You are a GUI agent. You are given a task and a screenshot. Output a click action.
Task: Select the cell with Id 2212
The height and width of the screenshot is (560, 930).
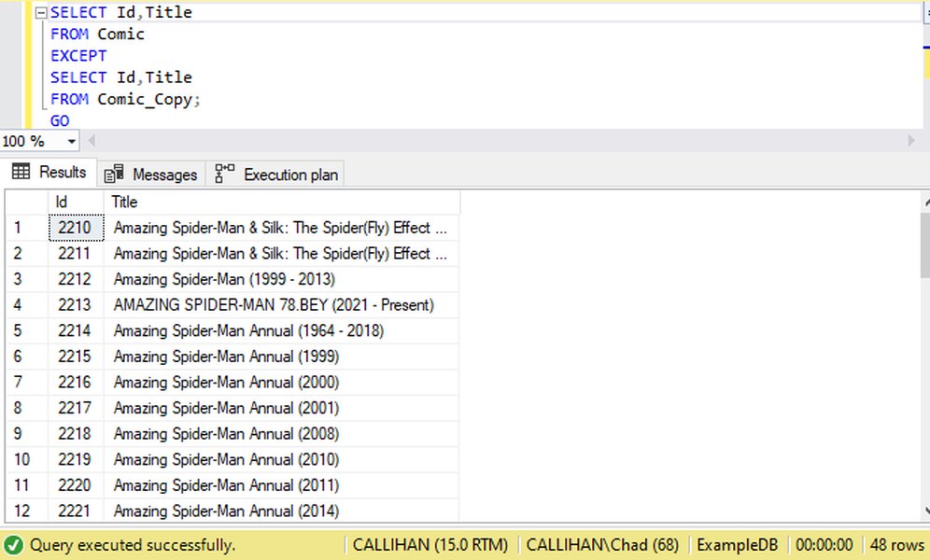[76, 279]
